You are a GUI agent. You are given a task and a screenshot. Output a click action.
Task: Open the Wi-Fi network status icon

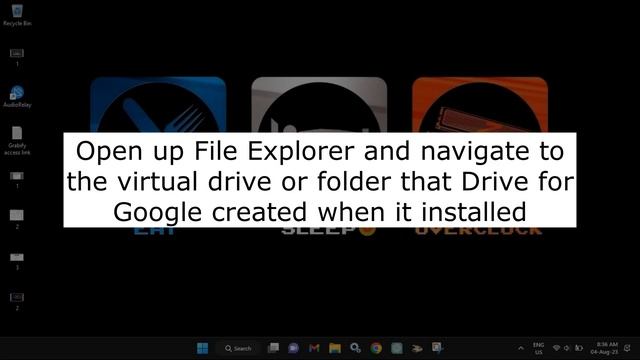(x=556, y=348)
